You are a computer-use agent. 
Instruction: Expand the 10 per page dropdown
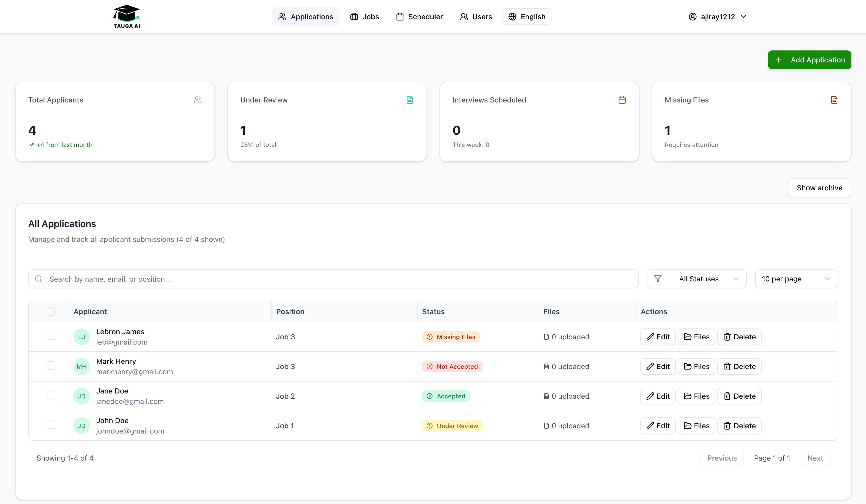point(796,279)
